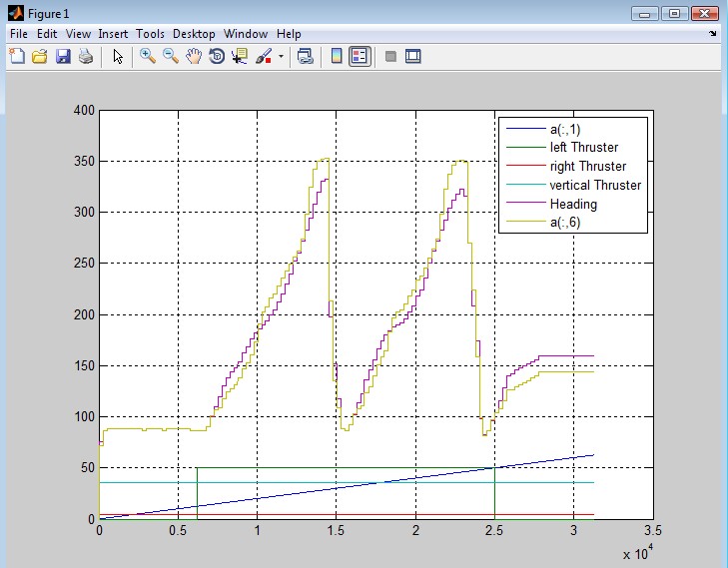Click the Heading legend entry
Image resolution: width=728 pixels, height=568 pixels.
tap(572, 204)
